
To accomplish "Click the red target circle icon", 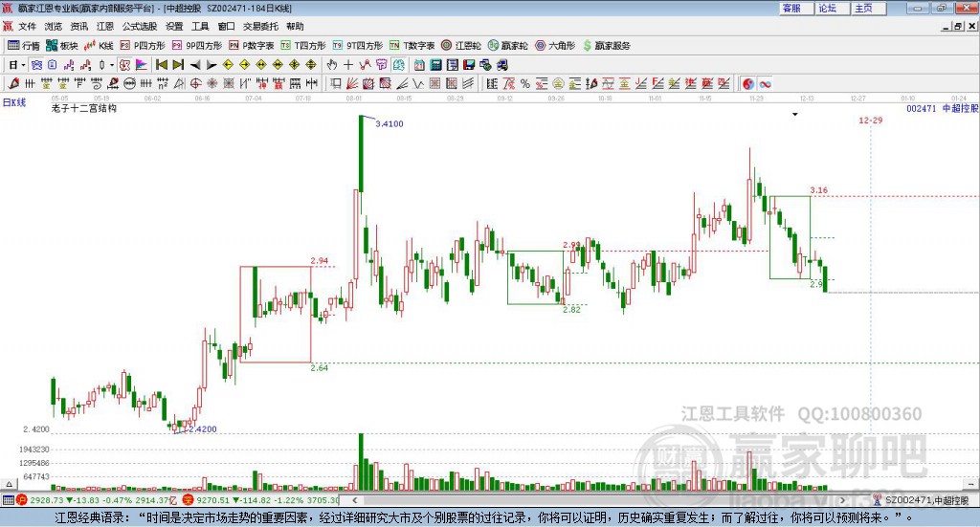I will click(195, 83).
